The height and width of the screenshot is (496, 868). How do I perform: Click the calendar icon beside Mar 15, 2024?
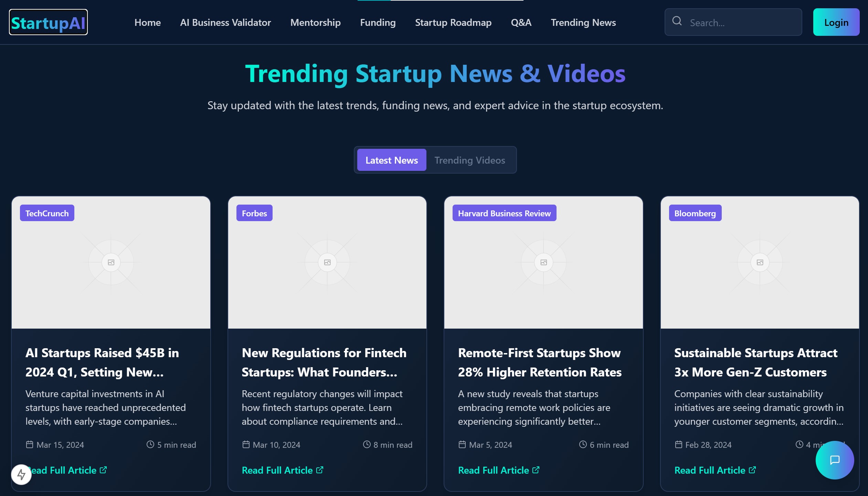click(30, 444)
